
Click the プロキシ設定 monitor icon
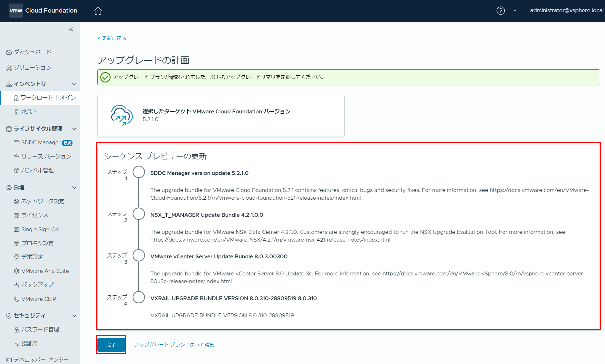[16, 243]
